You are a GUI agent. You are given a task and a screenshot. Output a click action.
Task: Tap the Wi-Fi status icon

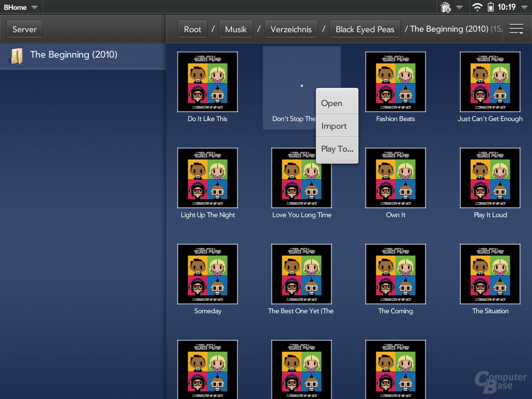pyautogui.click(x=477, y=7)
